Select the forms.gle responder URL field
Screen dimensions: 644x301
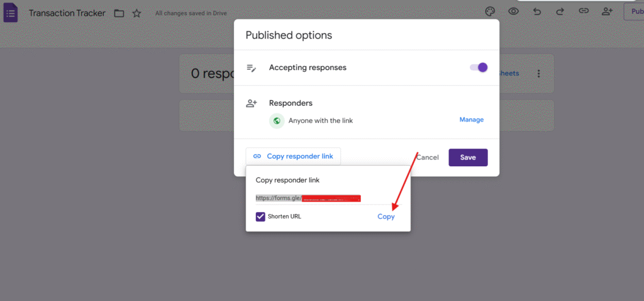308,198
